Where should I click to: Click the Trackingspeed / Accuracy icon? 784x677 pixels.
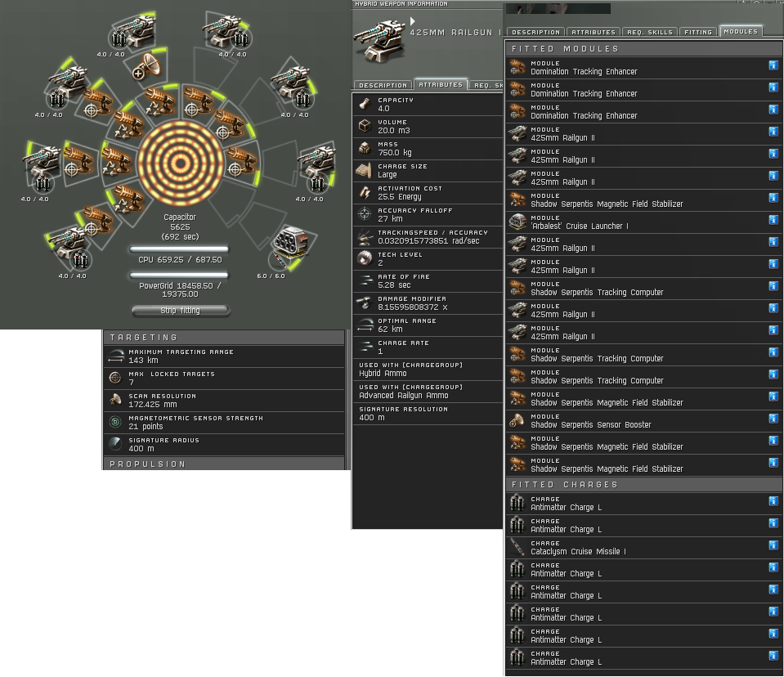coord(365,236)
